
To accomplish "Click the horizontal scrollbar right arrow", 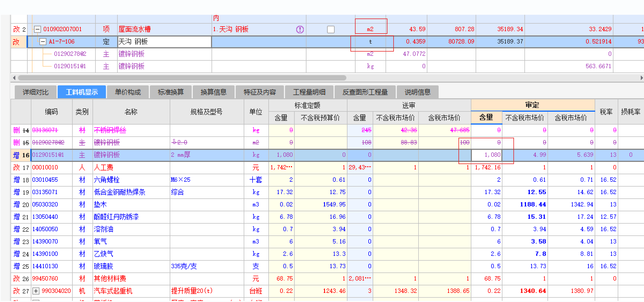I will coord(641,78).
